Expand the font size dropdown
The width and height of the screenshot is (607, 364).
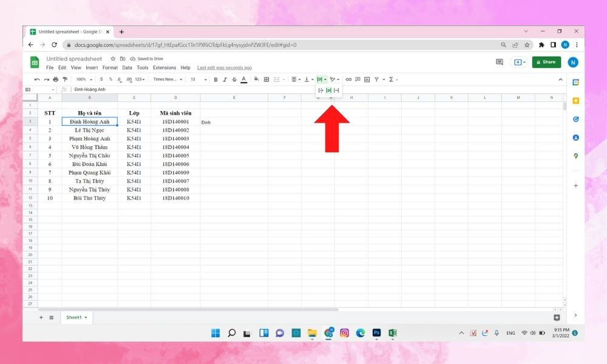click(197, 79)
